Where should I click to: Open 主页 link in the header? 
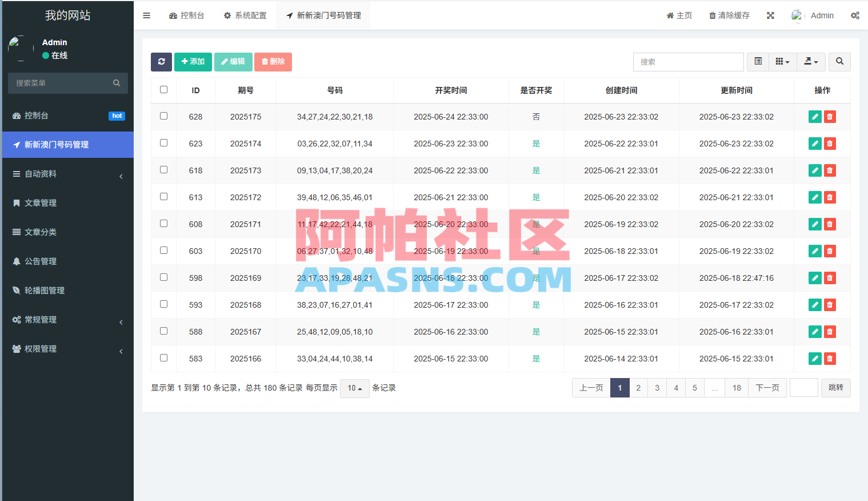point(679,15)
